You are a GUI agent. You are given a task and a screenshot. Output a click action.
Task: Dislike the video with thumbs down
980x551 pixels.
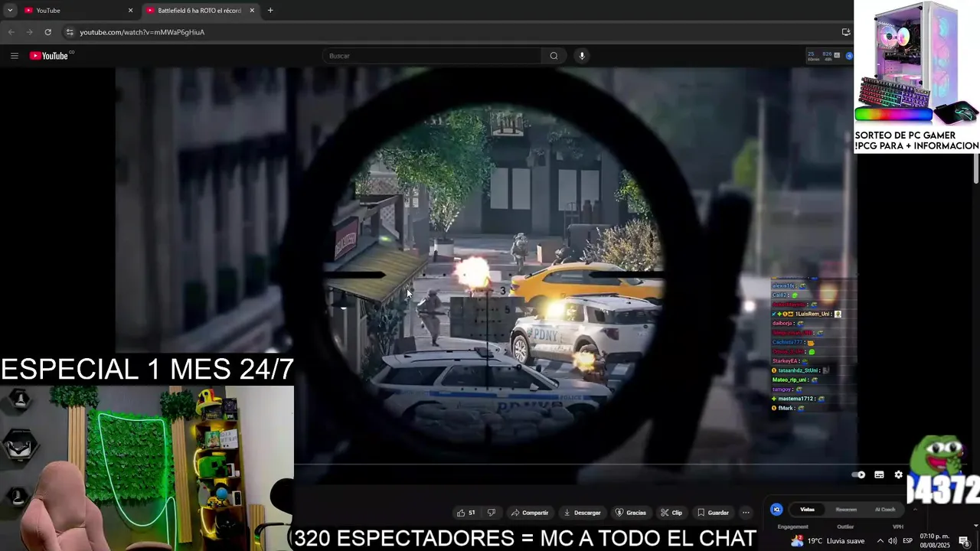click(492, 513)
